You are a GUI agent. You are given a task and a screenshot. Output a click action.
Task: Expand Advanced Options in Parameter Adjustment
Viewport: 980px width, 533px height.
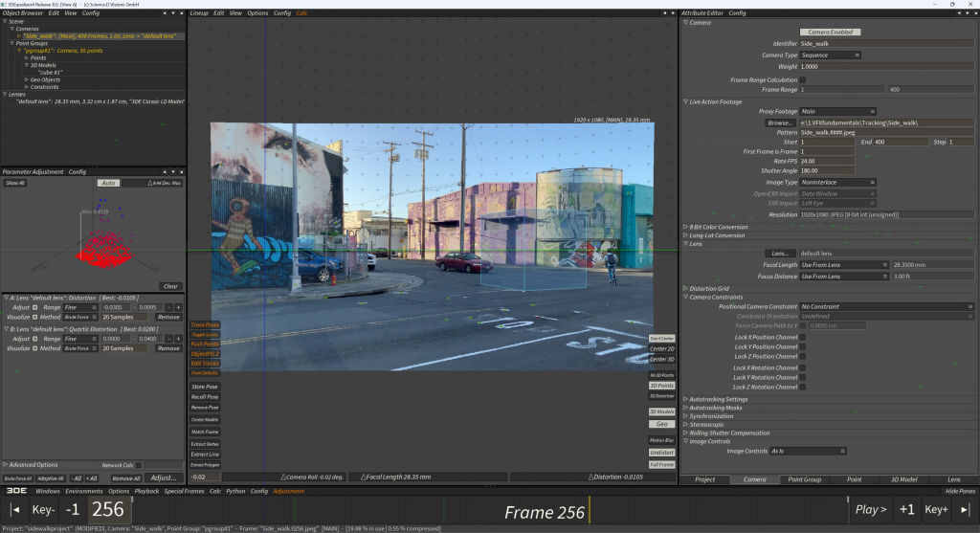(6, 465)
